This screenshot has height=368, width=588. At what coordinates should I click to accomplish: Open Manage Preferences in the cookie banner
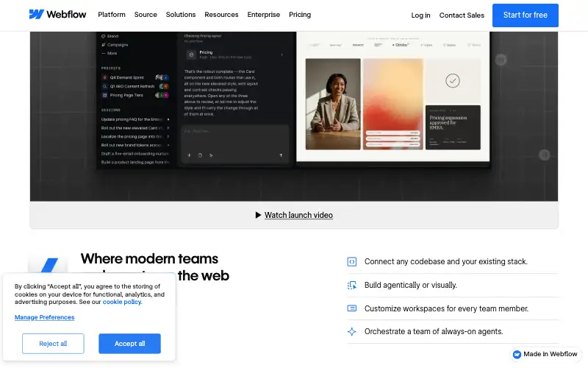[x=44, y=317]
